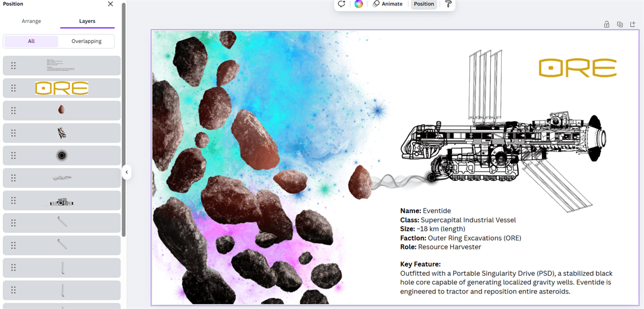Viewport: 644px width, 309px height.
Task: Show All layers filter
Action: pyautogui.click(x=31, y=41)
